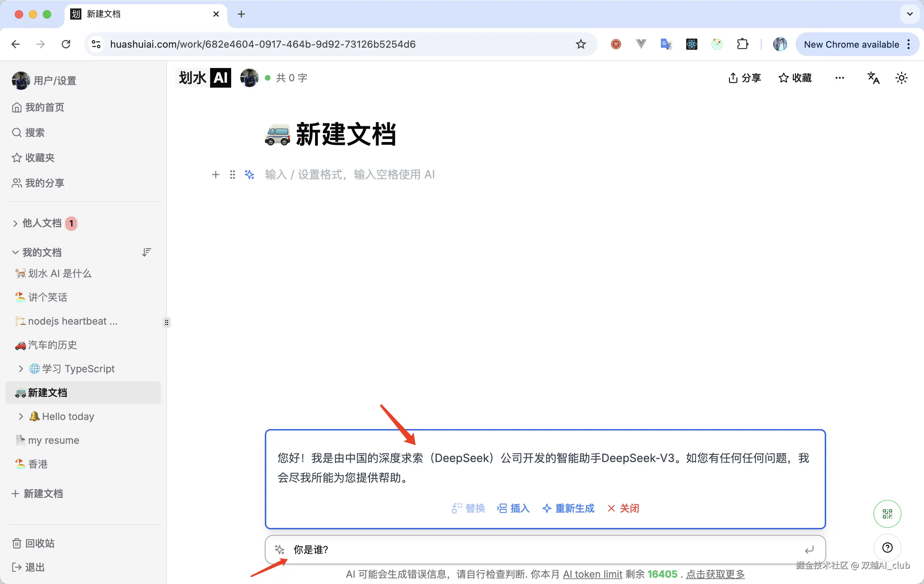Open 搜索 search
The height and width of the screenshot is (584, 924).
pos(28,133)
